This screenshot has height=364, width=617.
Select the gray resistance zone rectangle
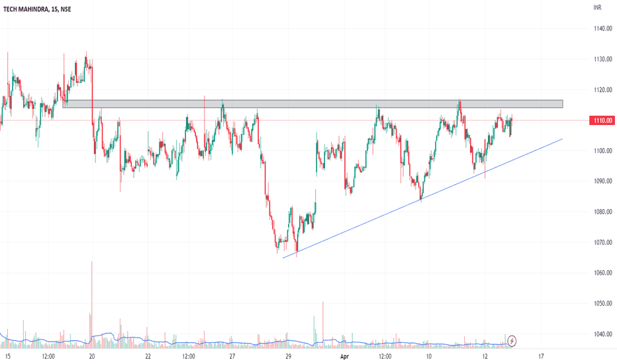[x=313, y=104]
